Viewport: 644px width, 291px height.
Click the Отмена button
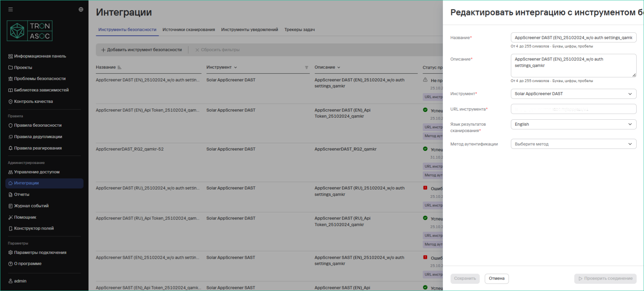pos(496,279)
